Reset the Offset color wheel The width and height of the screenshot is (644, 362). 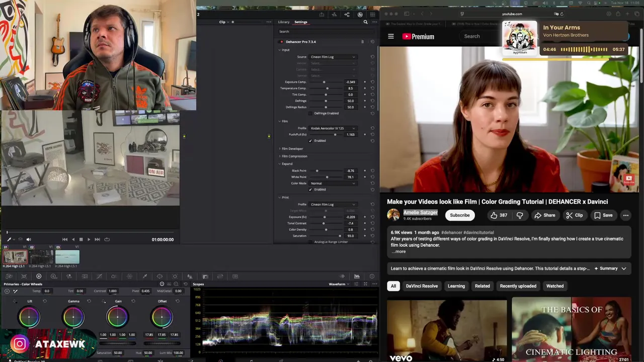(x=177, y=301)
